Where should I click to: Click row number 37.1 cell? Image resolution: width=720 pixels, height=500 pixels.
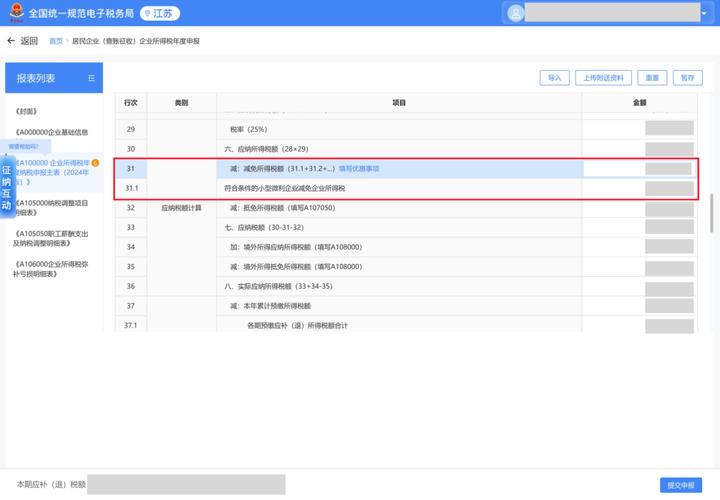[x=130, y=325]
